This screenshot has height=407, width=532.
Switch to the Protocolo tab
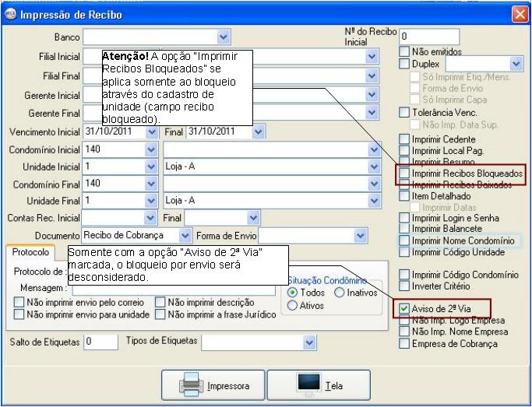(32, 253)
